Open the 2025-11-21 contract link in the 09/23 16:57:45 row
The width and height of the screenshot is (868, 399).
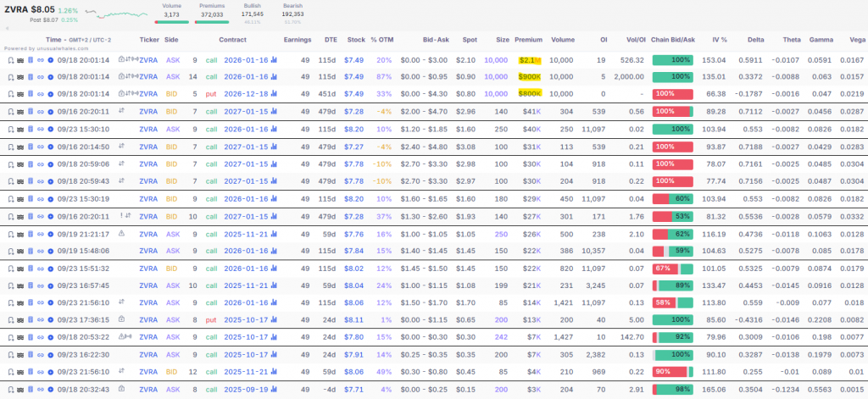tap(246, 285)
